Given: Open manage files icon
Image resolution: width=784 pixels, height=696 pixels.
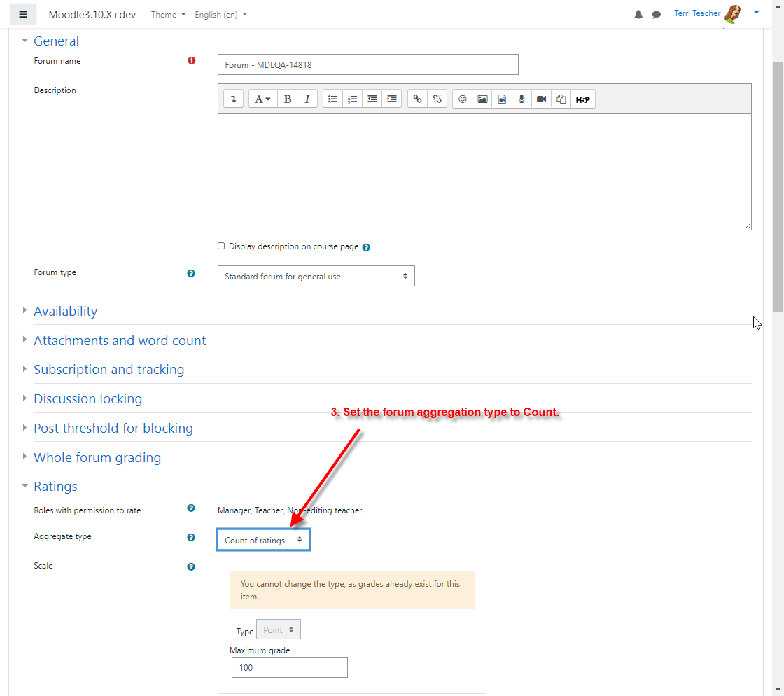Looking at the screenshot, I should (561, 99).
